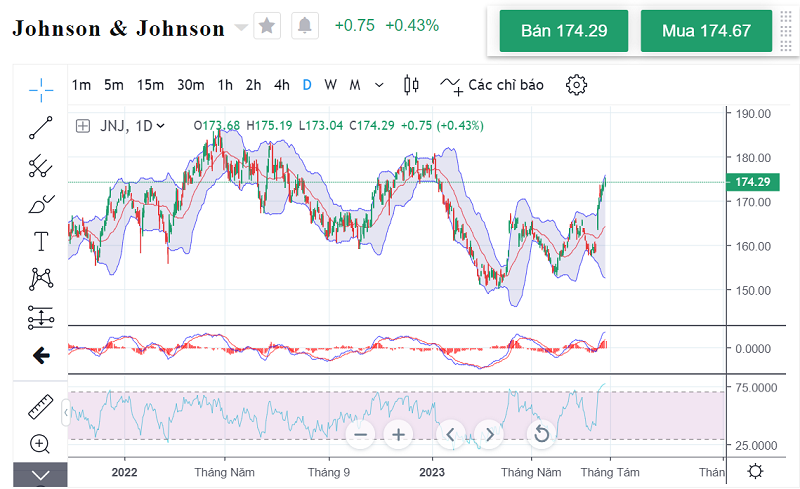800x489 pixels.
Task: Toggle the price alert bell
Action: coord(305,26)
